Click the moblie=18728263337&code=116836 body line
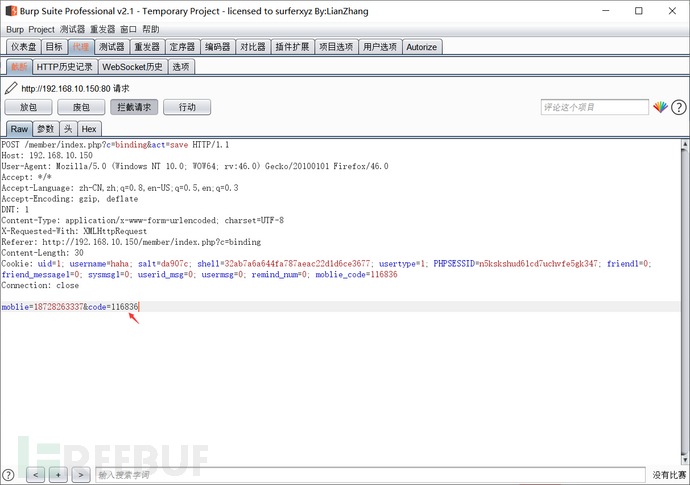This screenshot has width=690, height=485. click(x=70, y=307)
